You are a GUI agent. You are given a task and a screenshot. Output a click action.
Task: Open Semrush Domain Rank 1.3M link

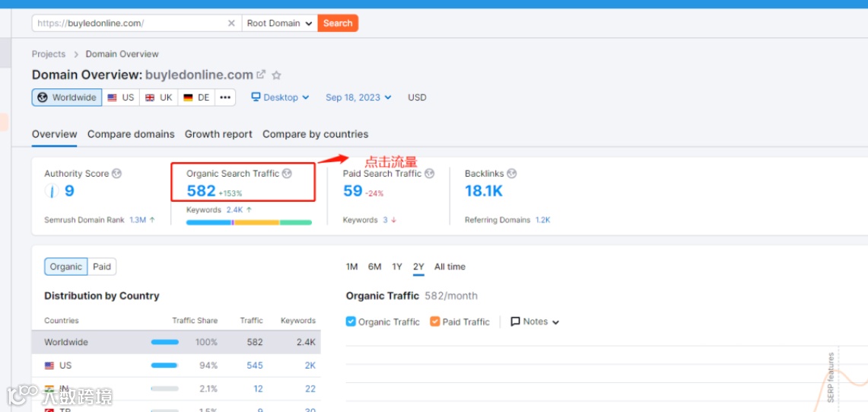(137, 219)
